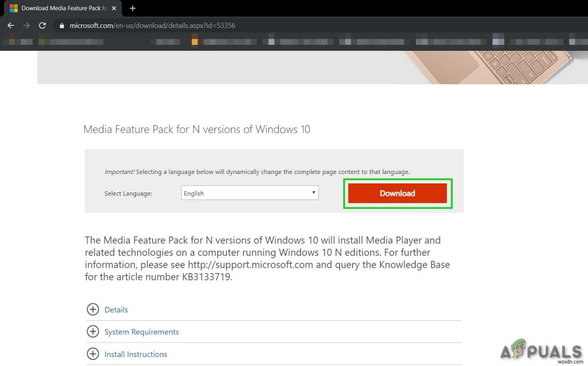Click the Download button

397,193
